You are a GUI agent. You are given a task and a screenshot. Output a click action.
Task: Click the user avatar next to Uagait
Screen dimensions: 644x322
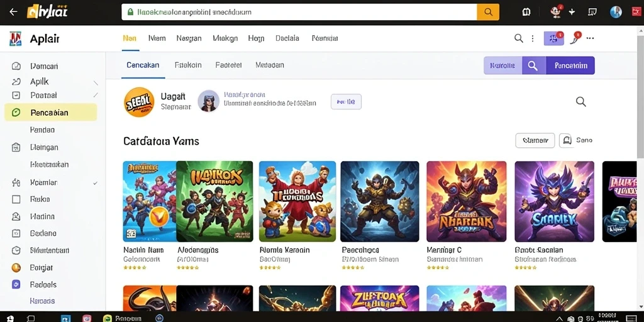[208, 101]
